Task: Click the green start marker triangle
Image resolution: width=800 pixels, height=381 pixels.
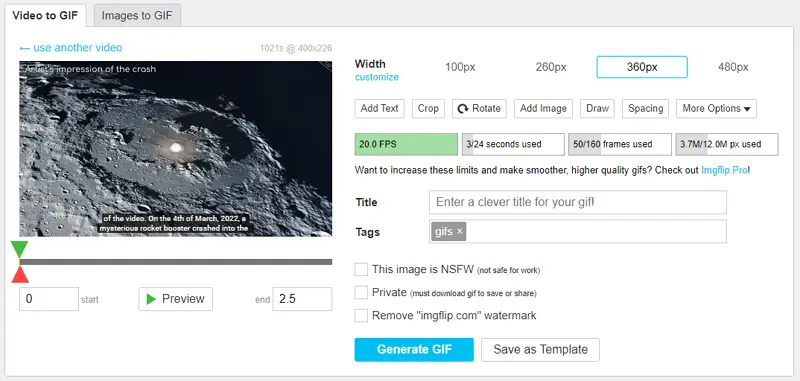Action: [19, 249]
